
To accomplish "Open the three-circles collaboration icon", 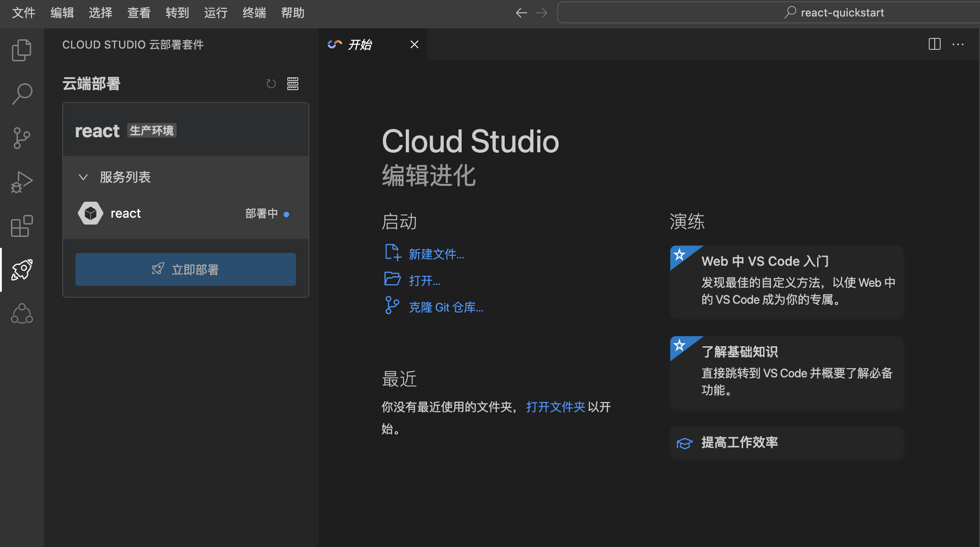I will (22, 314).
